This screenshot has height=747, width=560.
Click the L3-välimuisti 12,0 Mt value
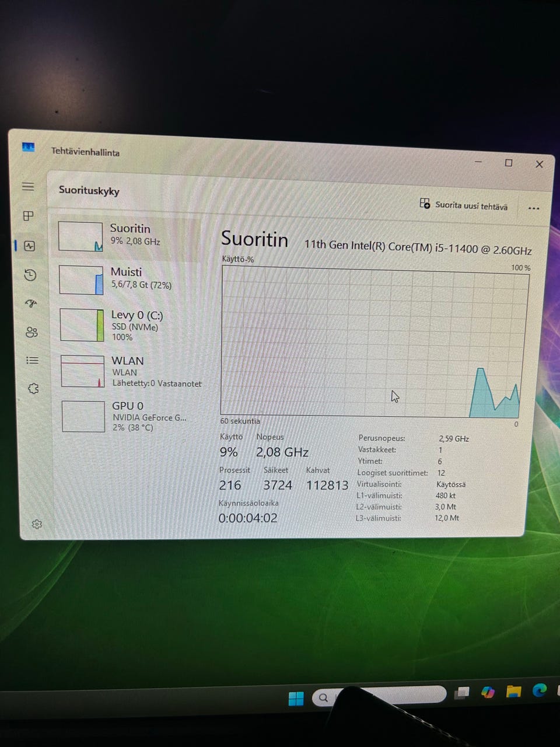pos(447,518)
